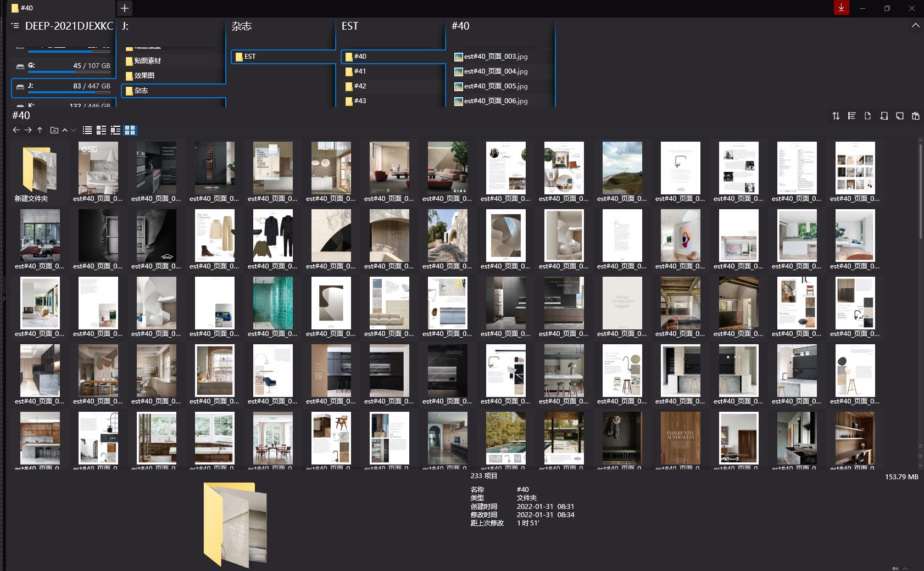924x571 pixels.
Task: Open the folder history dropdown icon
Action: tap(54, 130)
